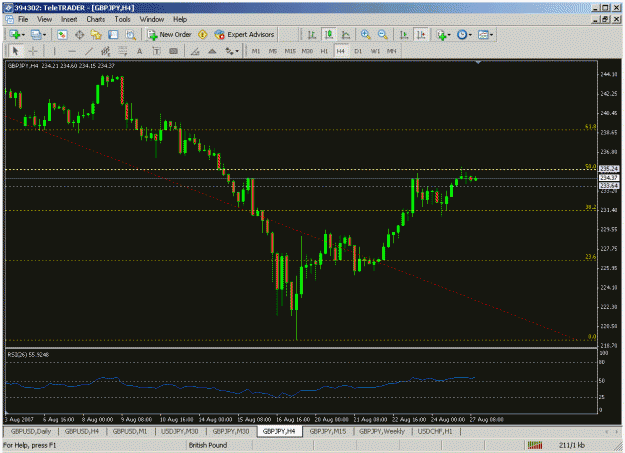The width and height of the screenshot is (625, 453).
Task: Click the New Chart green plus icon
Action: (x=15, y=35)
